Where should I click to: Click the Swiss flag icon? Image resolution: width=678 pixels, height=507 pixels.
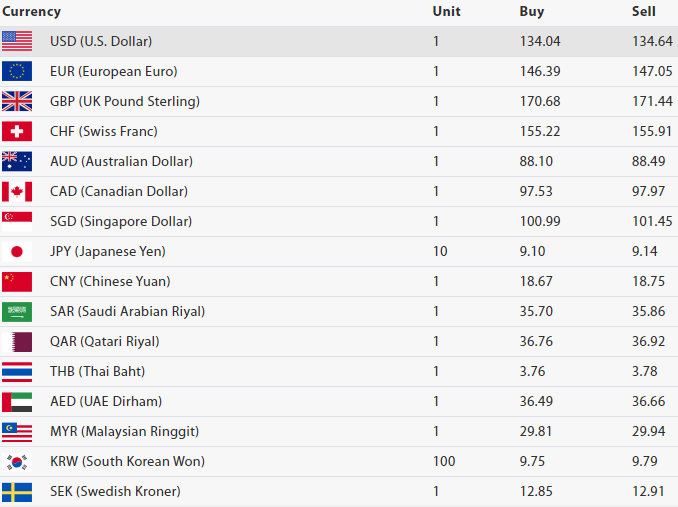click(x=17, y=131)
